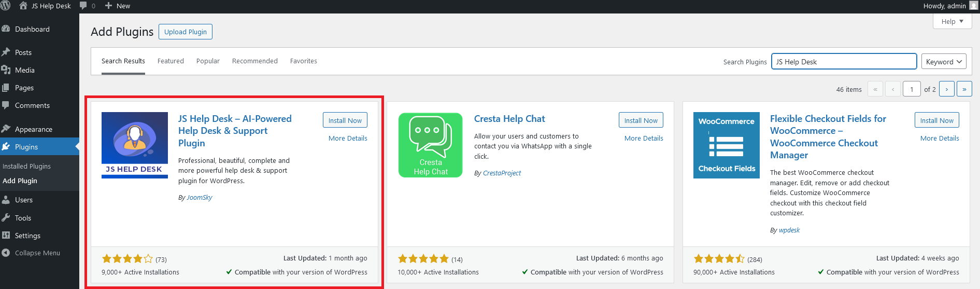Expand the Help dropdown panel
This screenshot has width=980, height=289.
click(952, 22)
